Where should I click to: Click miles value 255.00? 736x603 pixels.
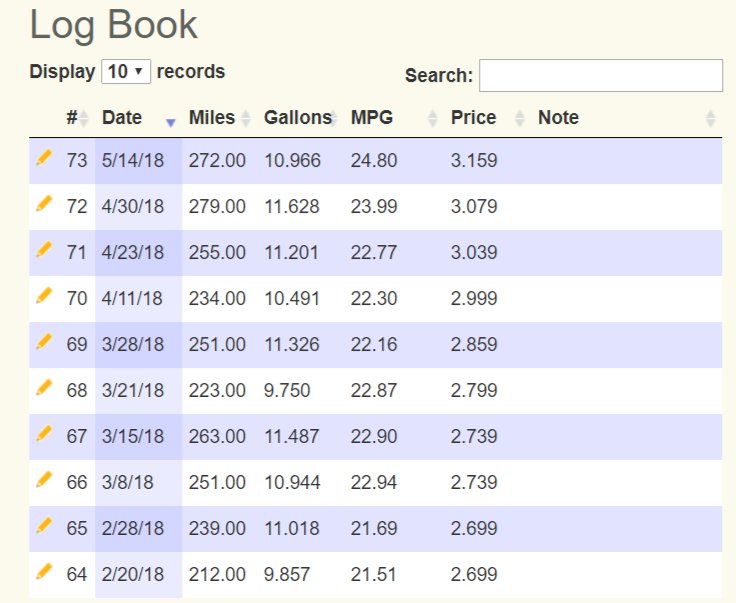click(217, 252)
